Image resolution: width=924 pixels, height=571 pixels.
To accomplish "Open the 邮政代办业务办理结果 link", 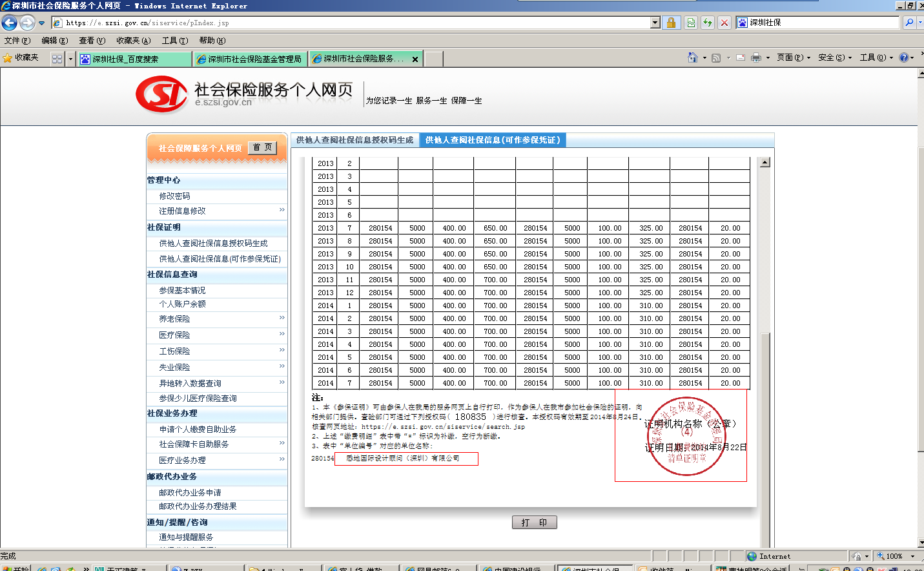I will pos(198,506).
